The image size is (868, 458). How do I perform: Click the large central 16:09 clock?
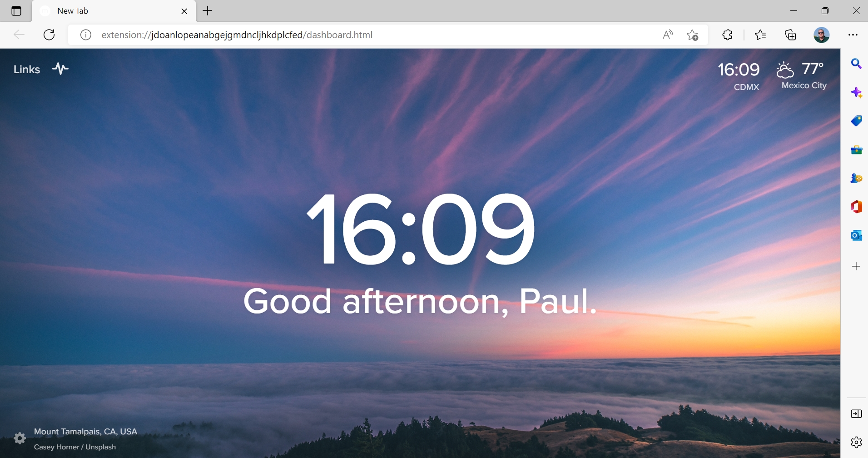click(421, 229)
